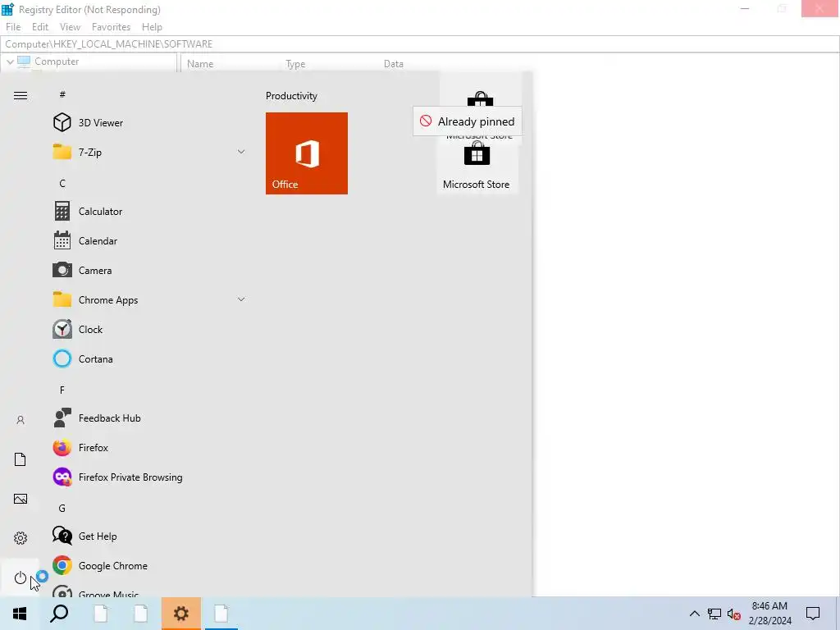Viewport: 840px width, 630px height.
Task: Expand the 7-Zip folder chevron
Action: pyautogui.click(x=241, y=152)
